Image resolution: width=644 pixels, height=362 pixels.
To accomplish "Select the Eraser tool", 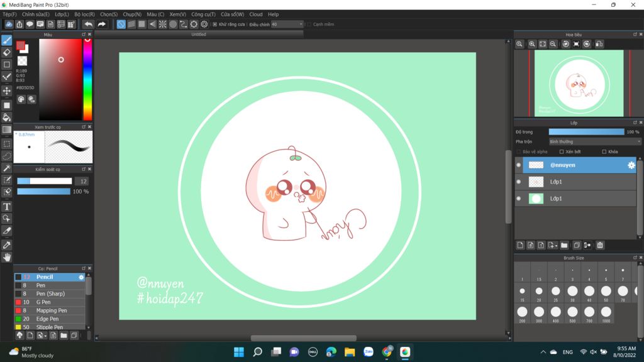I will point(7,53).
